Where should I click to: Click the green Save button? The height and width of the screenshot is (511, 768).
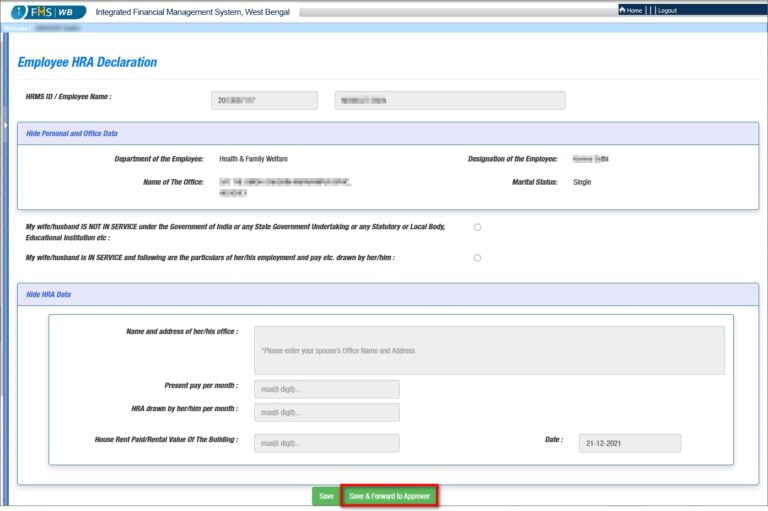coord(326,496)
